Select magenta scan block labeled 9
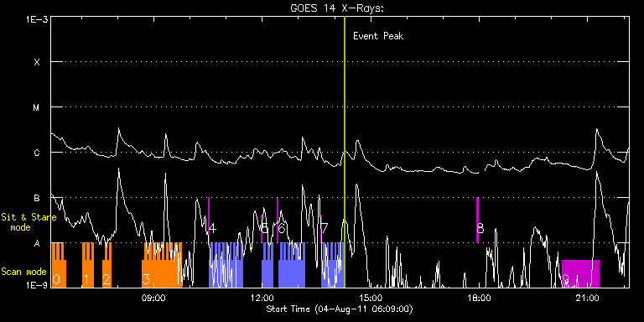 (580, 273)
